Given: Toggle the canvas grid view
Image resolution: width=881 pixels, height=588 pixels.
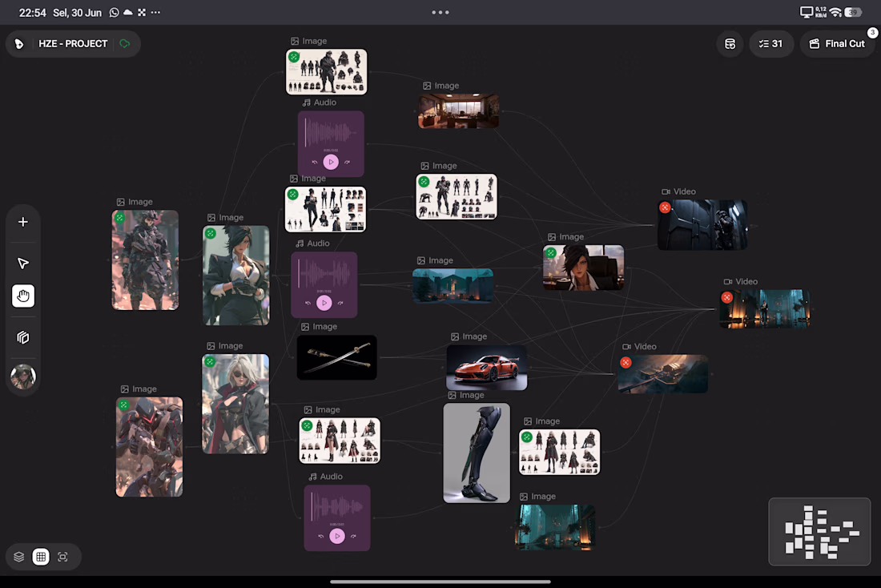Looking at the screenshot, I should [x=41, y=557].
